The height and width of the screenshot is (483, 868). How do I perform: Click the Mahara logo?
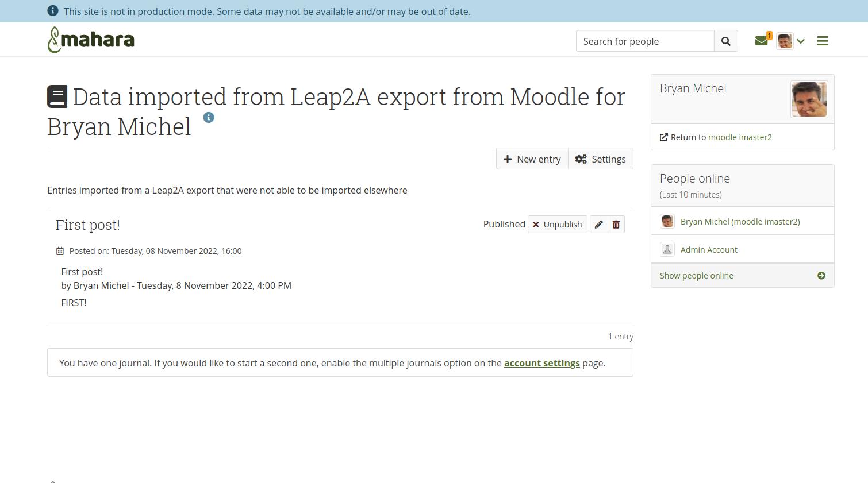coord(91,40)
